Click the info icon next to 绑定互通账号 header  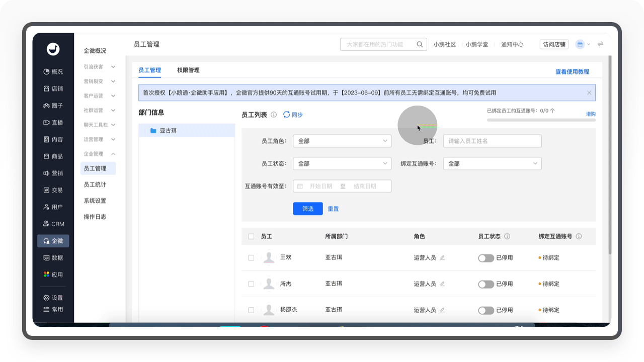(x=579, y=236)
